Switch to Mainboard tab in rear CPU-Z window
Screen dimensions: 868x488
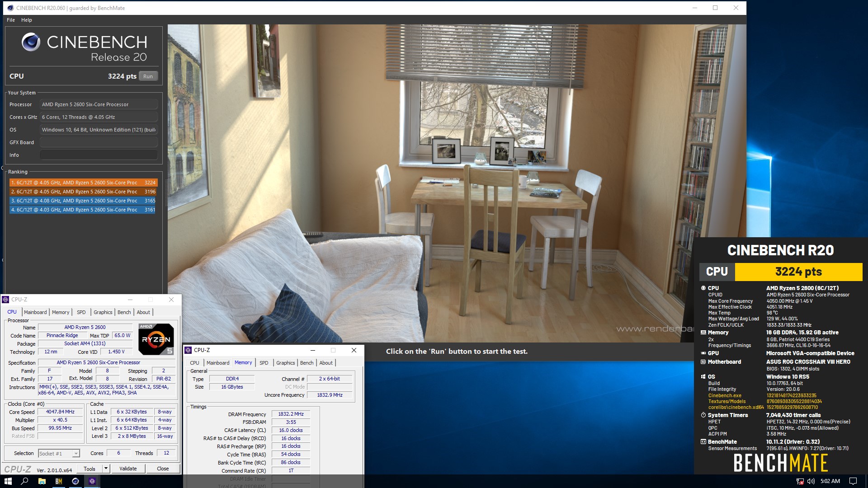tap(35, 312)
